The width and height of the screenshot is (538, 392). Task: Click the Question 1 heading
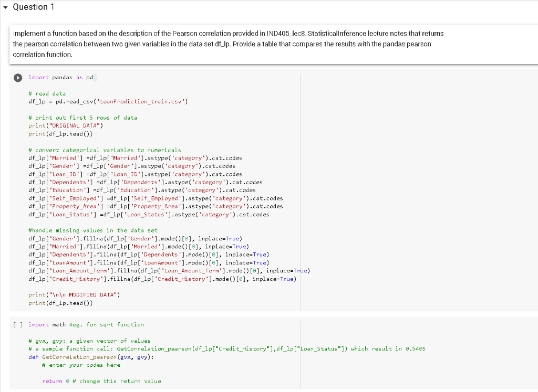pos(33,7)
